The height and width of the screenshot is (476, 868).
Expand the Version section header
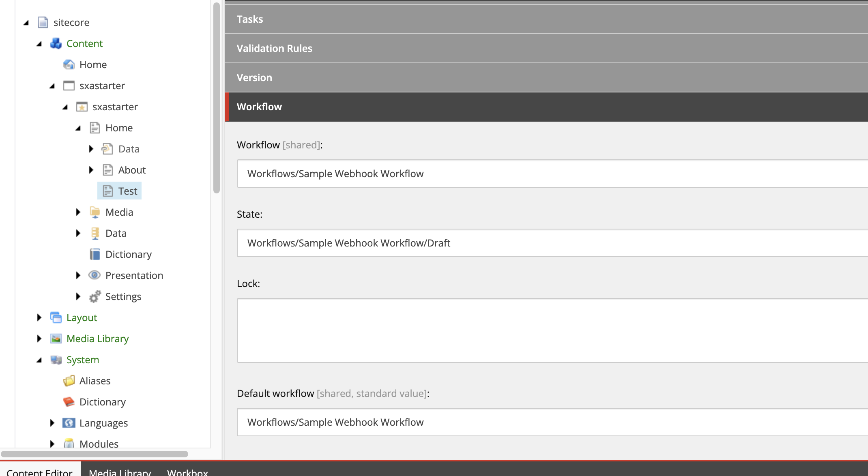click(546, 77)
